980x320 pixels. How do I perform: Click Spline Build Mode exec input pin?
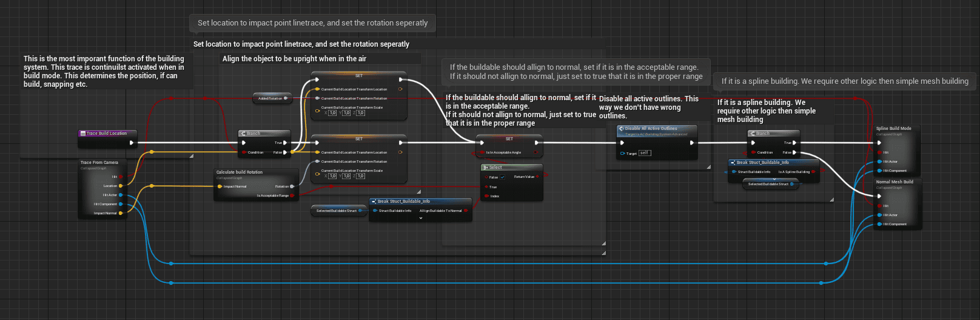pos(879,143)
